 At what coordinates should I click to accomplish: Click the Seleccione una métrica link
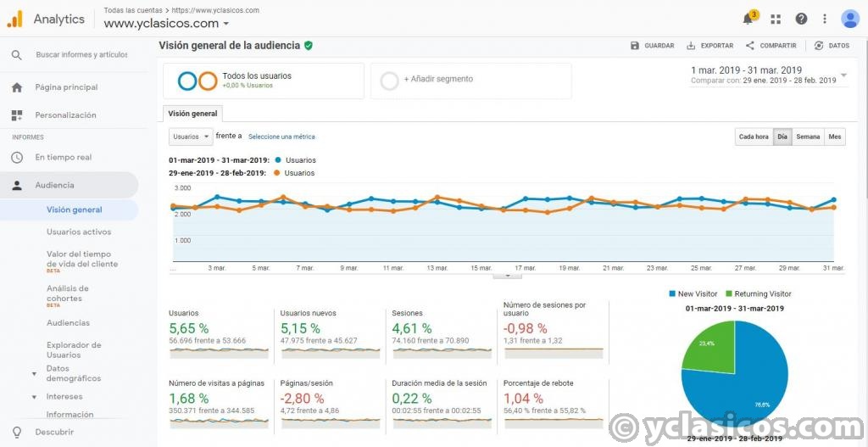tap(281, 137)
